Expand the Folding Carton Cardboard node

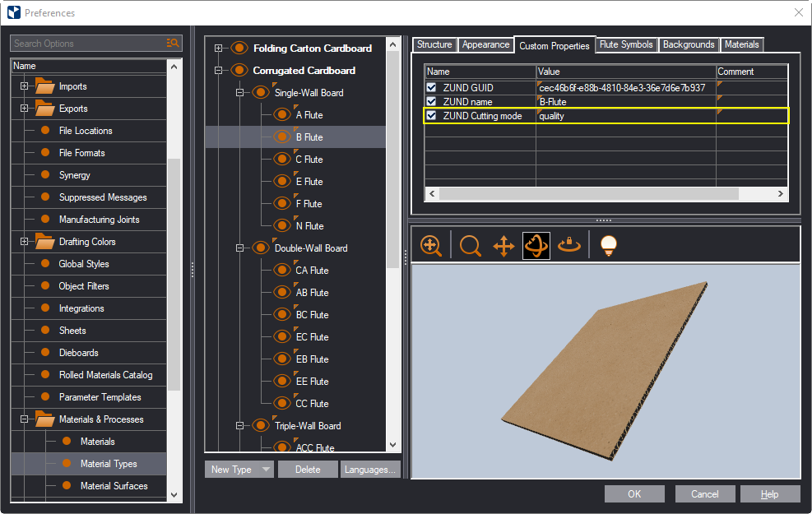pyautogui.click(x=219, y=49)
